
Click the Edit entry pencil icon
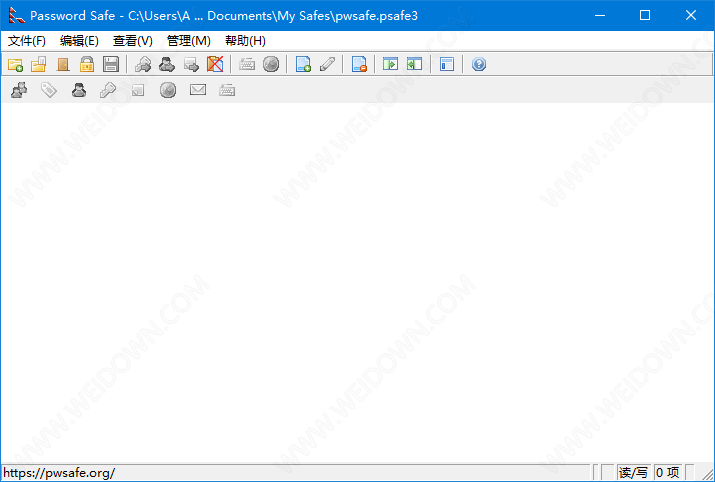[327, 64]
